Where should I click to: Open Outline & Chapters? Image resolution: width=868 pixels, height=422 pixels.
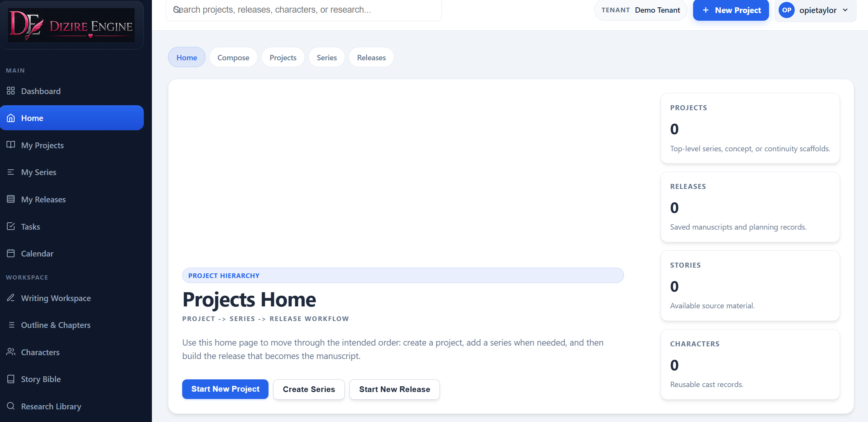[72, 325]
